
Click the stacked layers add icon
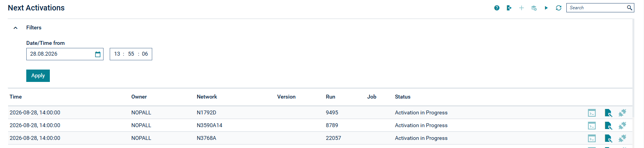pyautogui.click(x=534, y=8)
